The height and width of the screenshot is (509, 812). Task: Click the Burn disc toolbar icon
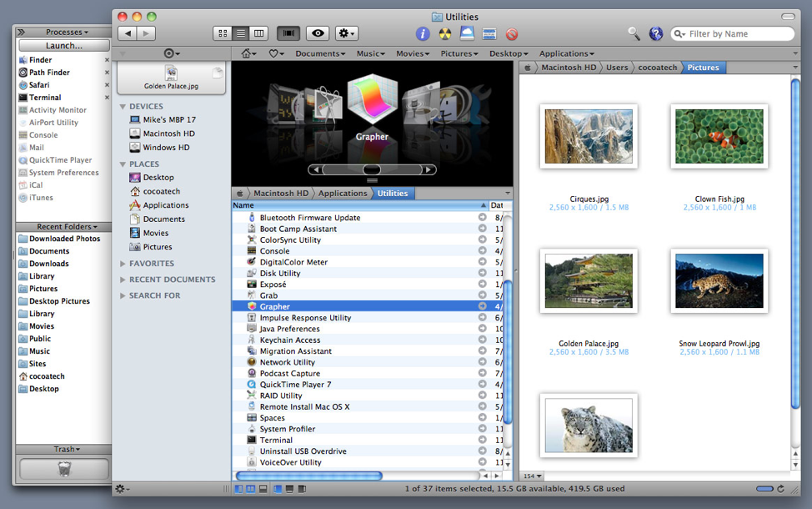click(x=445, y=34)
